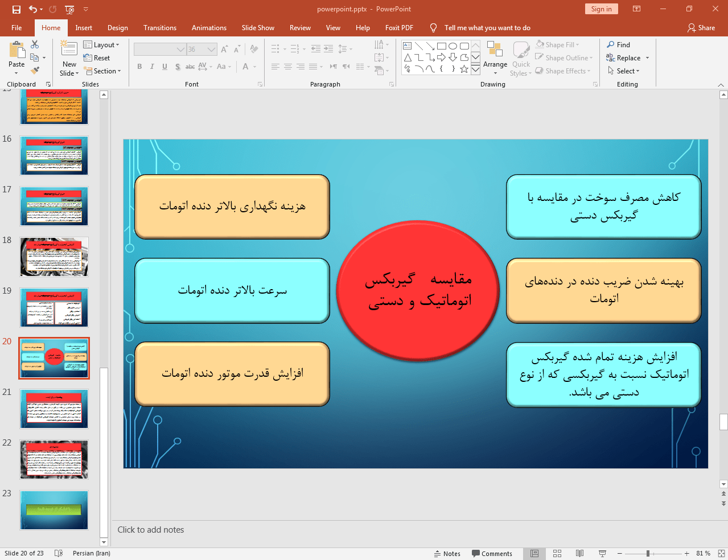Switch to the Insert tab
This screenshot has height=560, width=728.
[84, 28]
